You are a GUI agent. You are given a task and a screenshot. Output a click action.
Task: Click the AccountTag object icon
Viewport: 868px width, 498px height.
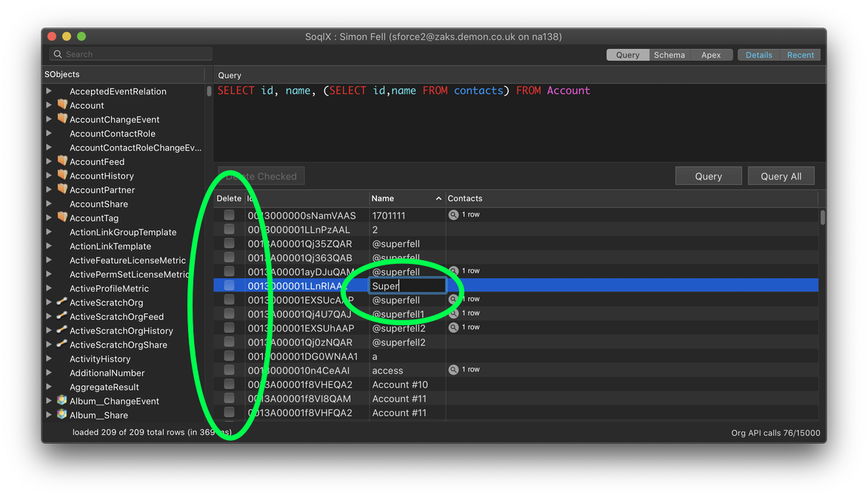(x=62, y=217)
